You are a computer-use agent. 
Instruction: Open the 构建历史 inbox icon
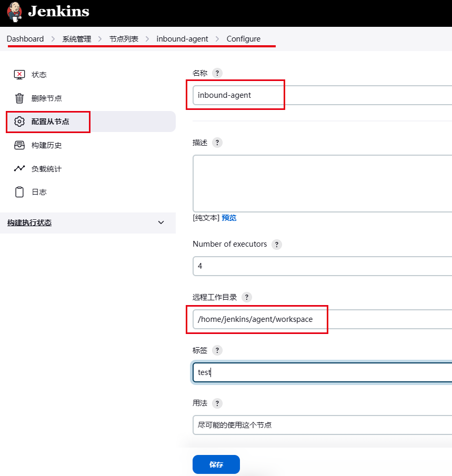tap(19, 145)
